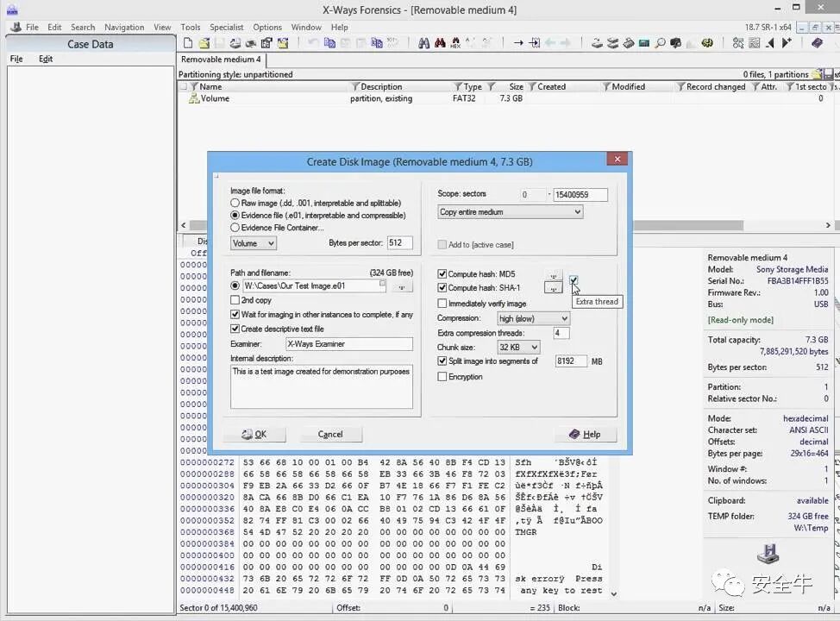Click the Cancel button in dialog
This screenshot has width=840, height=621.
pos(330,434)
